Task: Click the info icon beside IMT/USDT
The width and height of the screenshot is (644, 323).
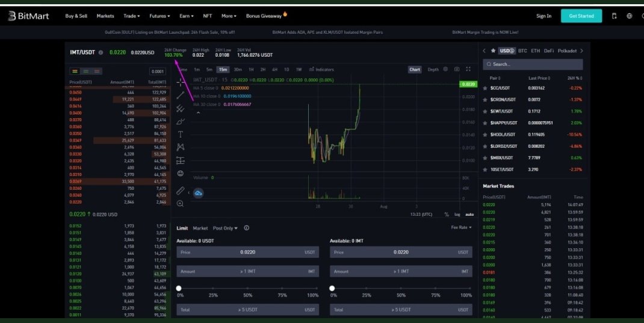Action: (101, 52)
